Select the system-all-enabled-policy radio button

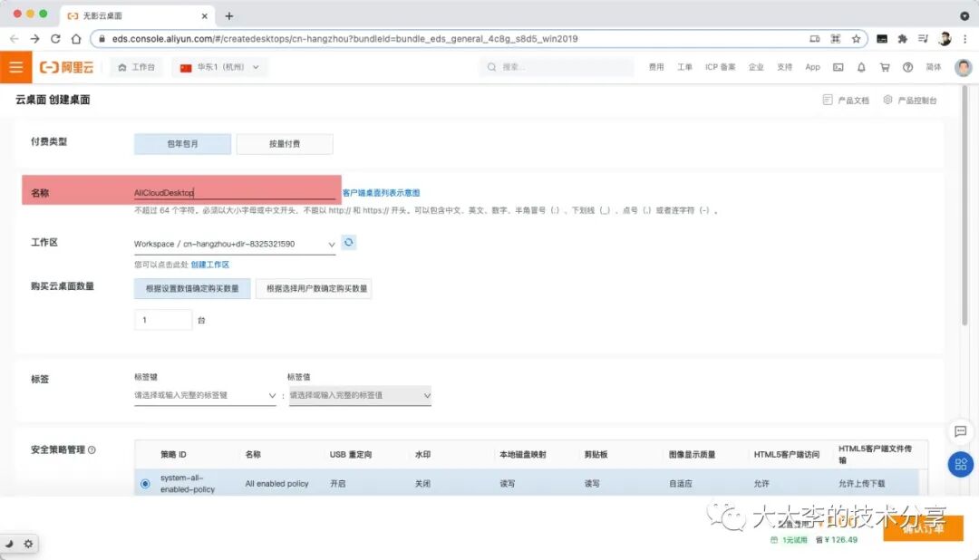pyautogui.click(x=145, y=483)
